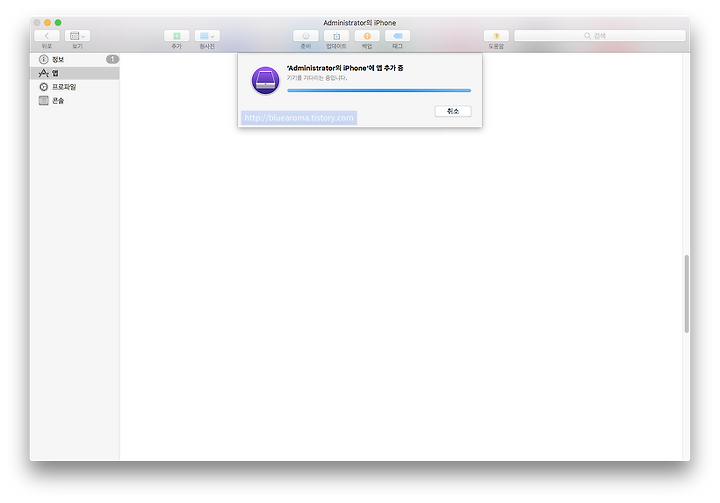This screenshot has width=720, height=503.
Task: Click the app-adding progress bar
Action: click(379, 90)
